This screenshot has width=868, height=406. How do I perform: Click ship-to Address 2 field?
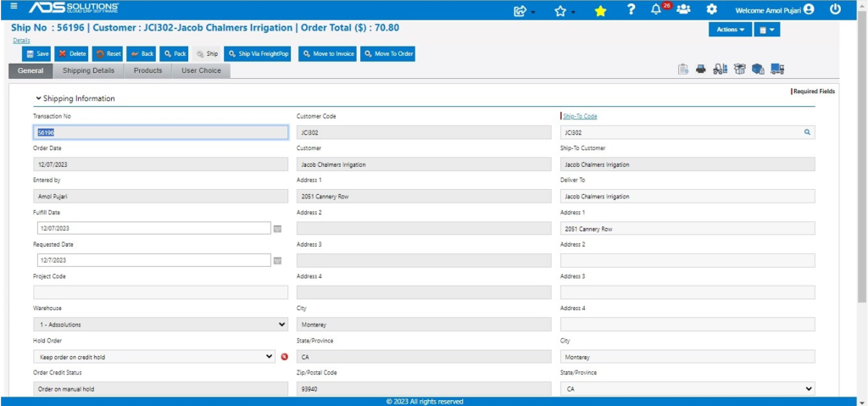click(x=687, y=260)
